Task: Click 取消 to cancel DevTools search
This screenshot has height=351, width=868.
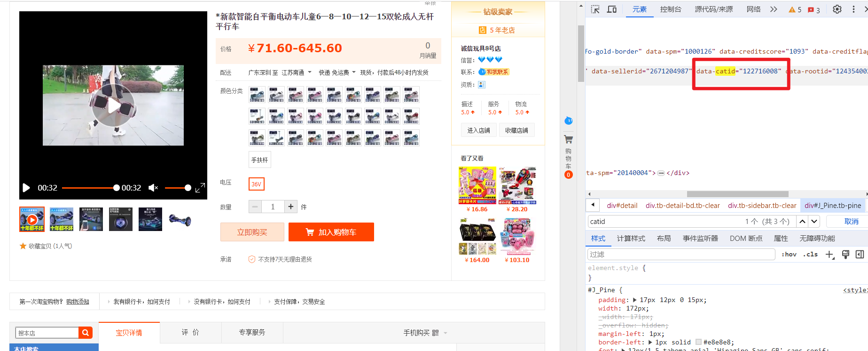Action: pos(851,221)
